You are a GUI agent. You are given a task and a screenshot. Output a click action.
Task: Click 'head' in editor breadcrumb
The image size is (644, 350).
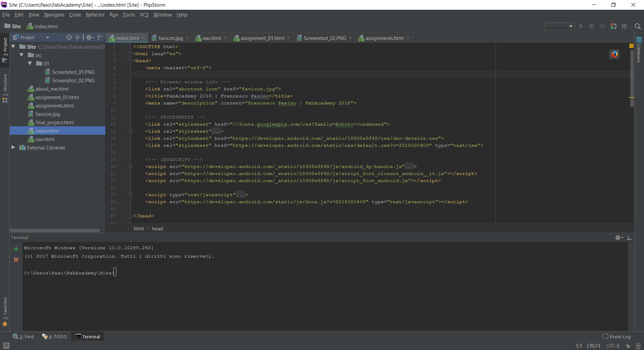157,228
